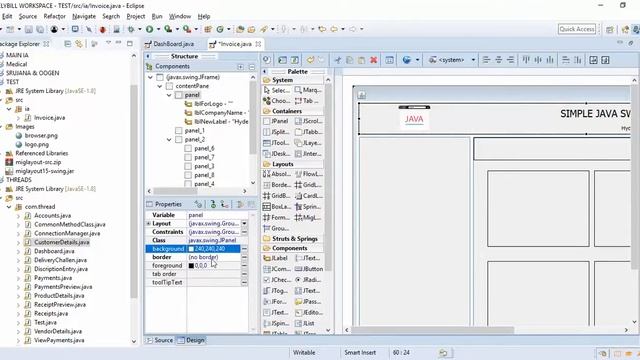Viewport: 640px width, 360px height.
Task: Click Collapse All icon in Package Explorer
Action: pos(68,44)
